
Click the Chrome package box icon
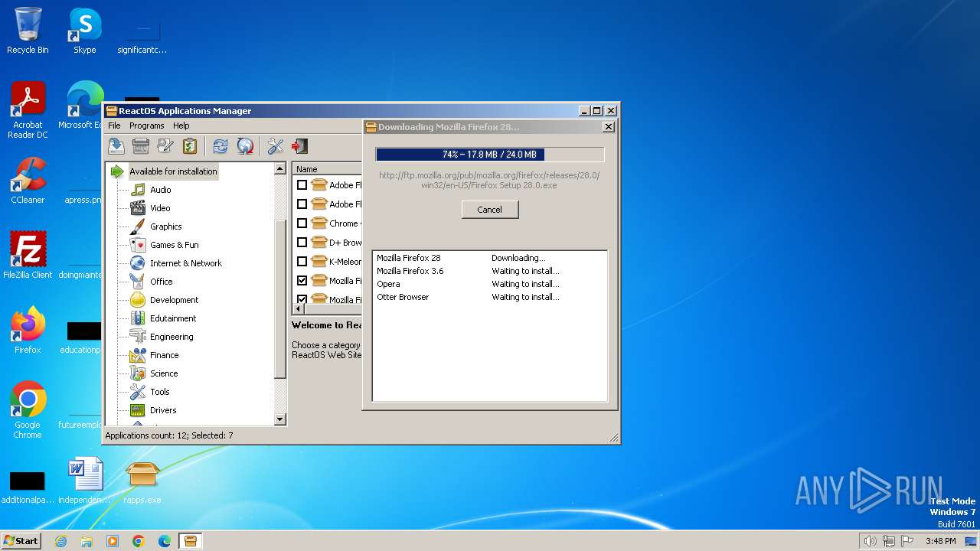click(x=319, y=223)
